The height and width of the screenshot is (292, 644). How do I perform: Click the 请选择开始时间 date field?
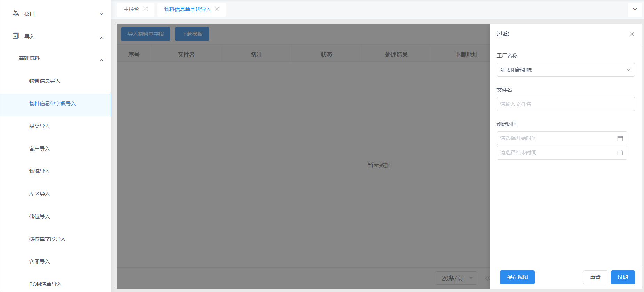pos(562,138)
